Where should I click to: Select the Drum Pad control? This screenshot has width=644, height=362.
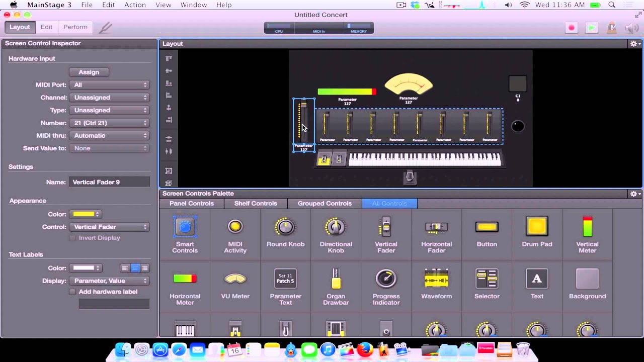(x=537, y=227)
